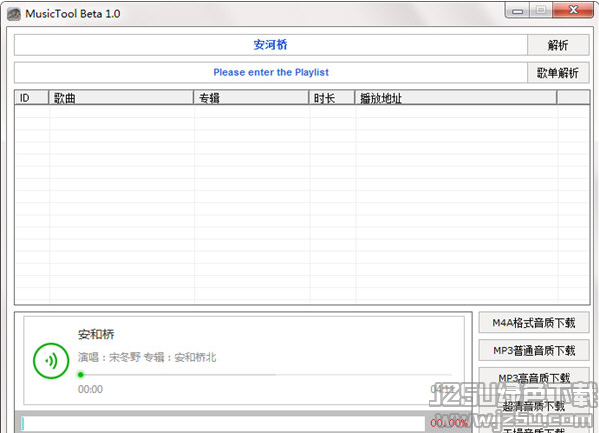Click the download progress bar at the bottom
The height and width of the screenshot is (433, 599).
click(223, 423)
